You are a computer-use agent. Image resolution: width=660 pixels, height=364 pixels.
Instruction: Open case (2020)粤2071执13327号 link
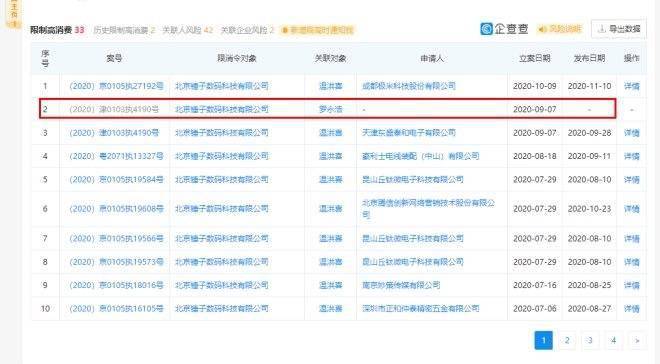pos(116,156)
